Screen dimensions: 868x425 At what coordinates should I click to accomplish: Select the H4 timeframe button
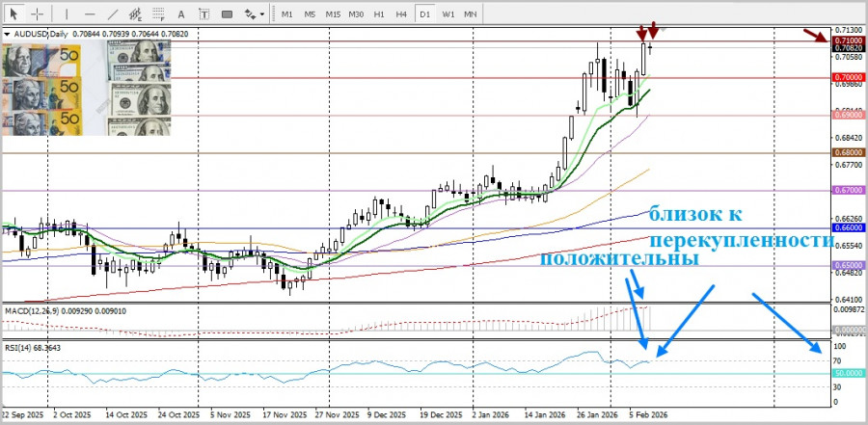[401, 13]
